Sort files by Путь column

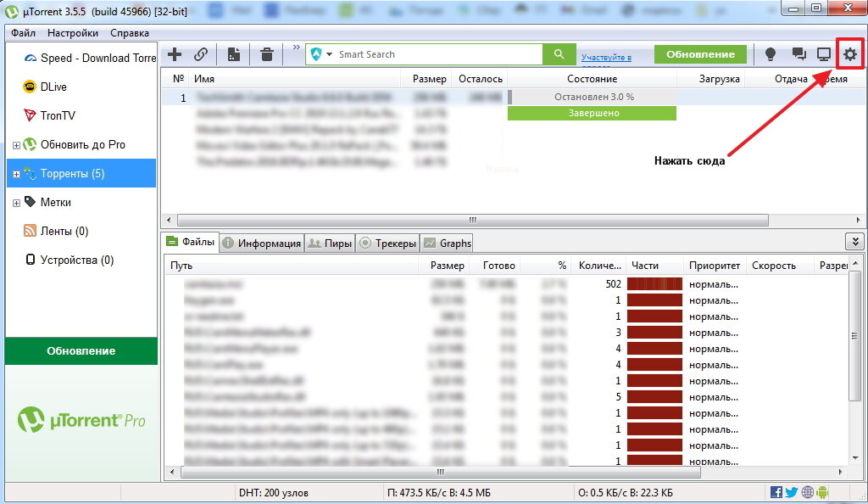[292, 266]
